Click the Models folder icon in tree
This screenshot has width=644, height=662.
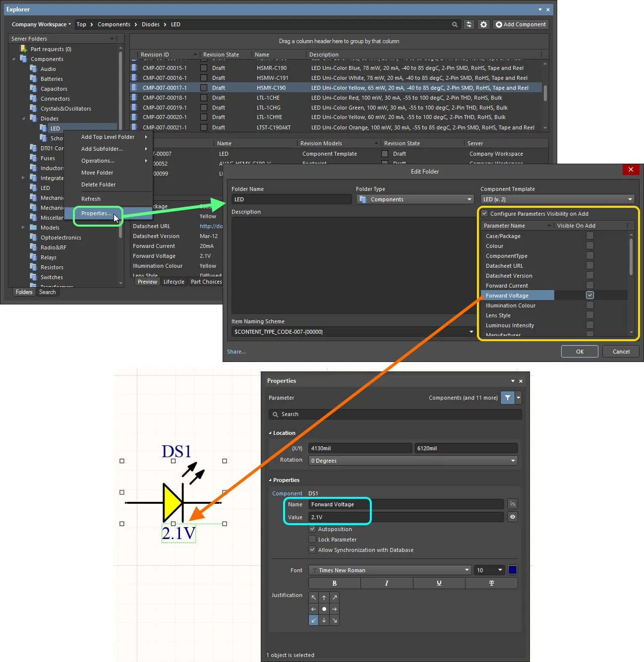(x=34, y=227)
